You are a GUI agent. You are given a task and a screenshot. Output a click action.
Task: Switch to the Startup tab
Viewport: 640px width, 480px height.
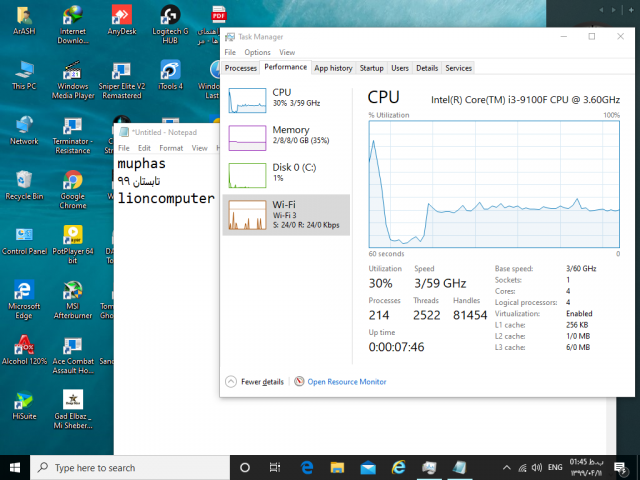coord(371,68)
